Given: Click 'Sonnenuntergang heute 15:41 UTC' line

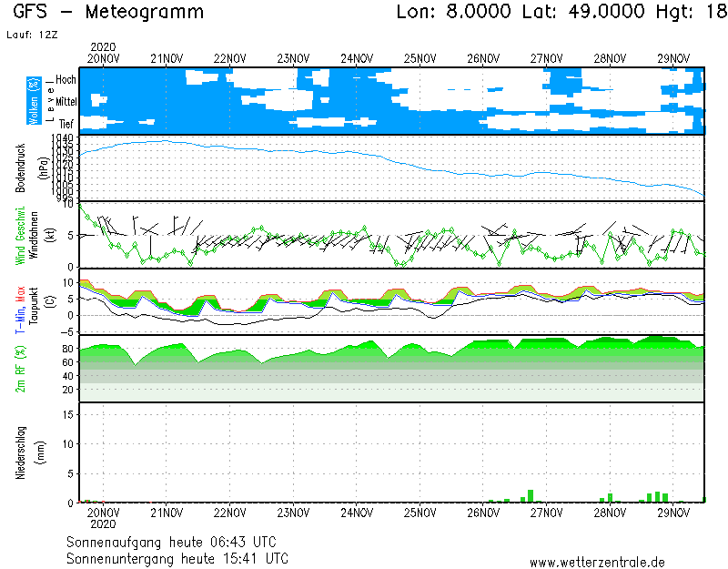Looking at the screenshot, I should 177,558.
